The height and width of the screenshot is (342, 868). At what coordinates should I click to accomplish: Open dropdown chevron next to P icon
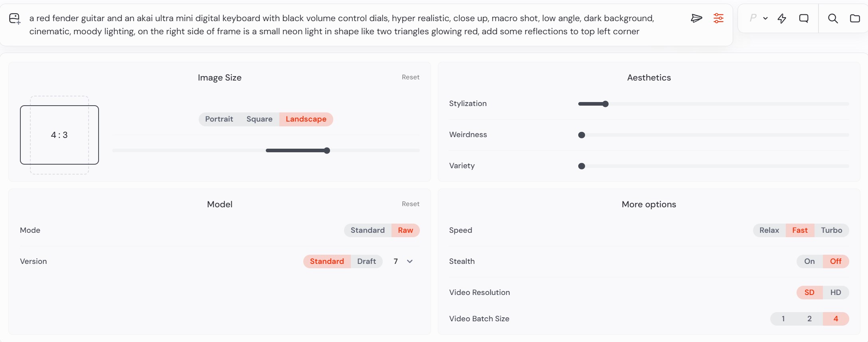pos(765,18)
